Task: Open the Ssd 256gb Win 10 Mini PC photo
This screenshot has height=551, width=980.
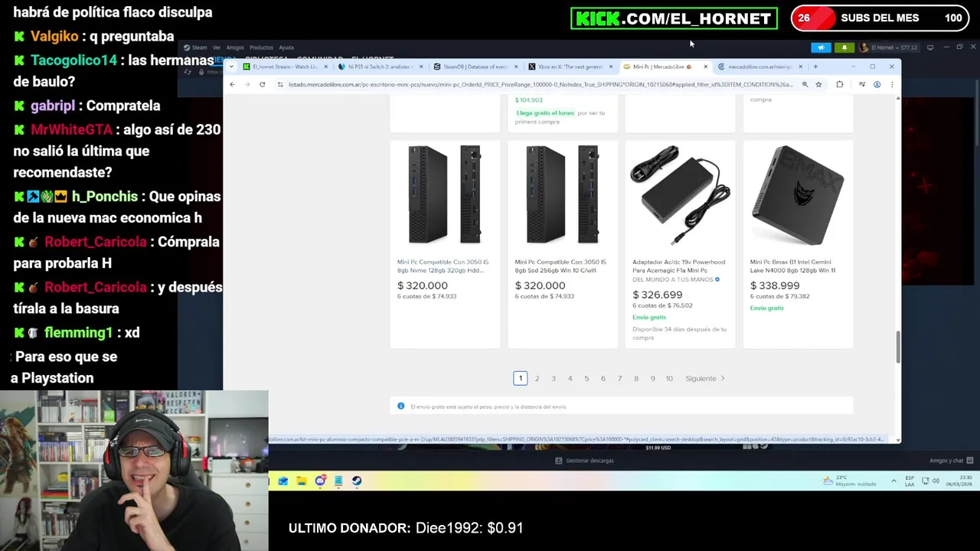Action: pos(563,195)
